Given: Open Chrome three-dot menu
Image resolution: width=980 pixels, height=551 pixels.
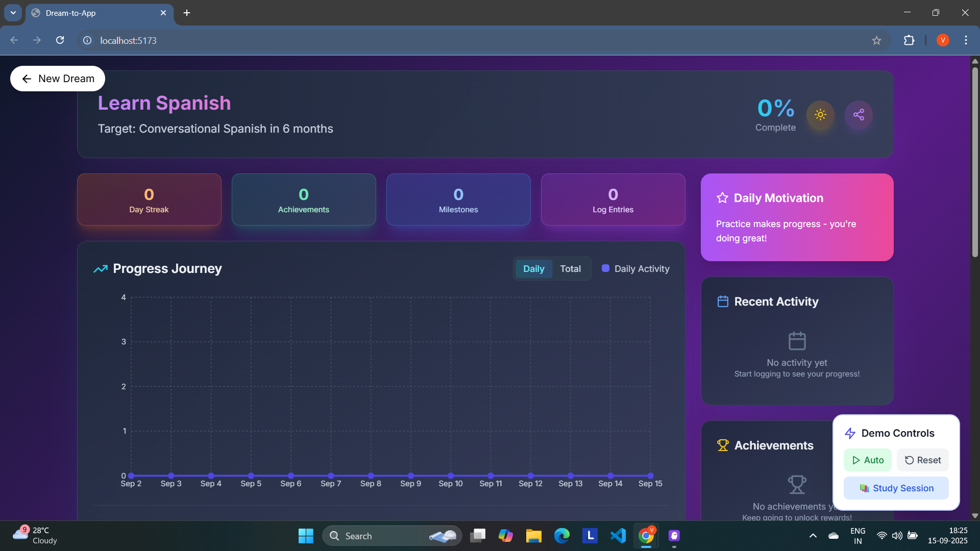Looking at the screenshot, I should tap(966, 40).
